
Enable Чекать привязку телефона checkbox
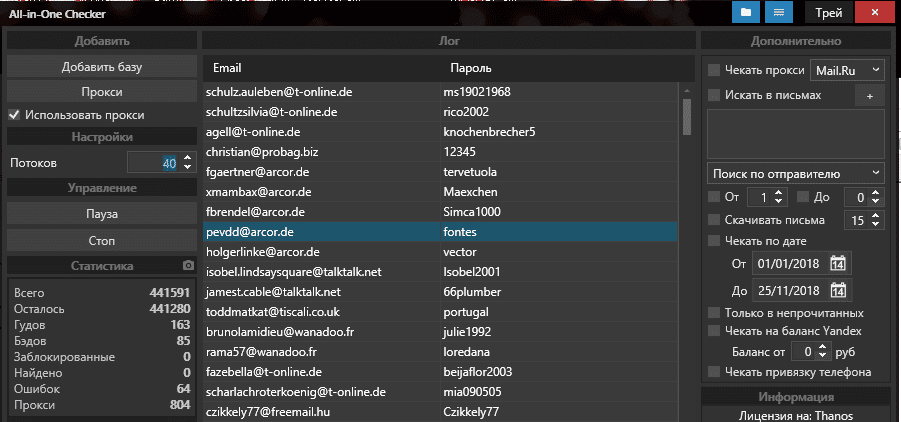point(714,372)
